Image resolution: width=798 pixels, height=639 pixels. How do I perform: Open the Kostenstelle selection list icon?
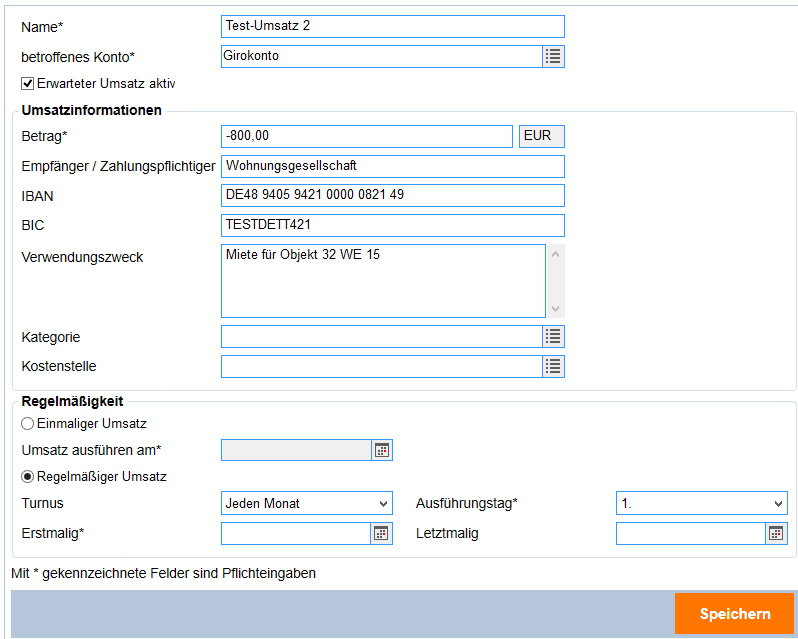coord(553,367)
